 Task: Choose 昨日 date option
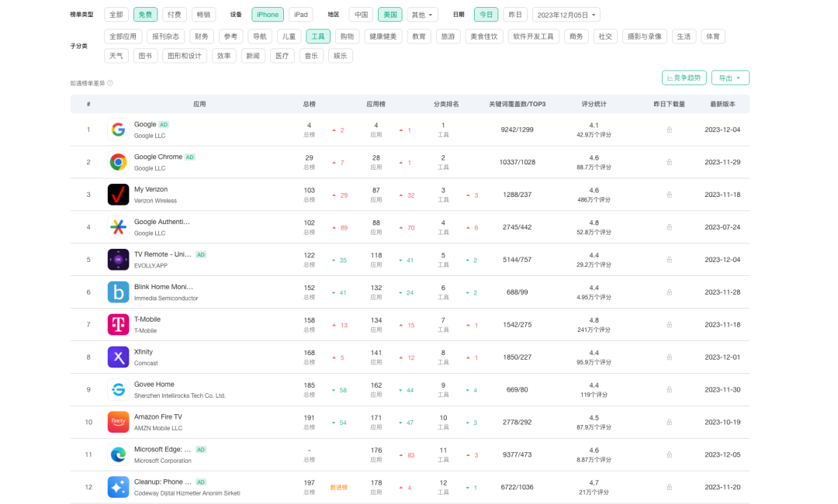pos(515,15)
